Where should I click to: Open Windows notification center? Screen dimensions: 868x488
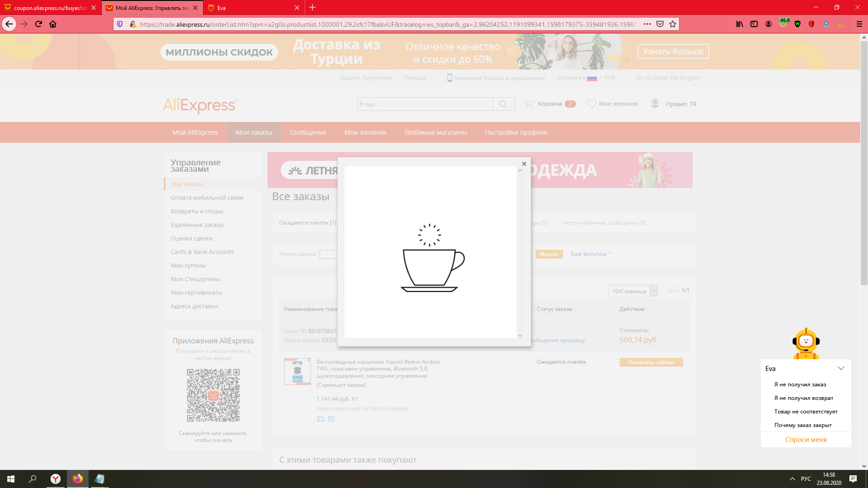pyautogui.click(x=853, y=479)
